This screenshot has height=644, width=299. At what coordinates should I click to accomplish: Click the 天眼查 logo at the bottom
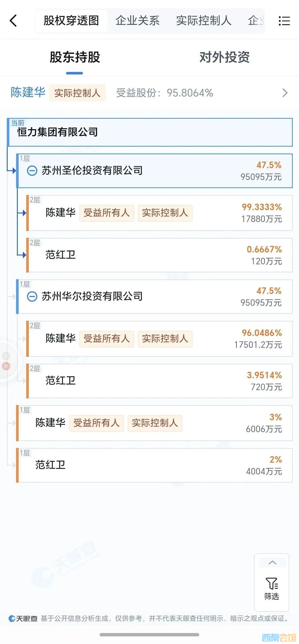click(x=23, y=618)
